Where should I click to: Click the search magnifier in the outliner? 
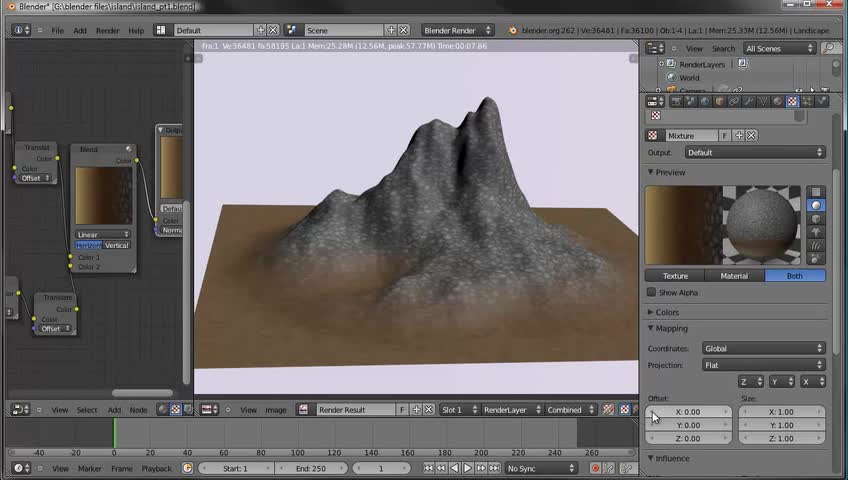tap(828, 48)
